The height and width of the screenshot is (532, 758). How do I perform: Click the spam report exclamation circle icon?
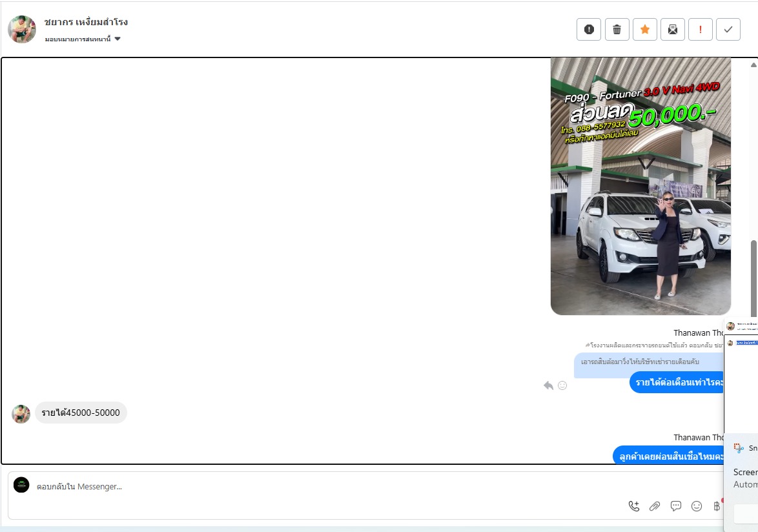pos(589,30)
